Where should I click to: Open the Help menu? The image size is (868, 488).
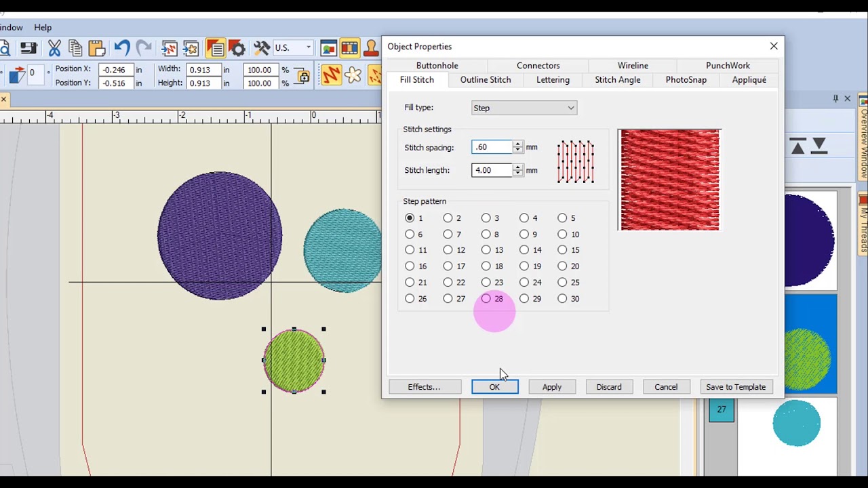coord(43,28)
